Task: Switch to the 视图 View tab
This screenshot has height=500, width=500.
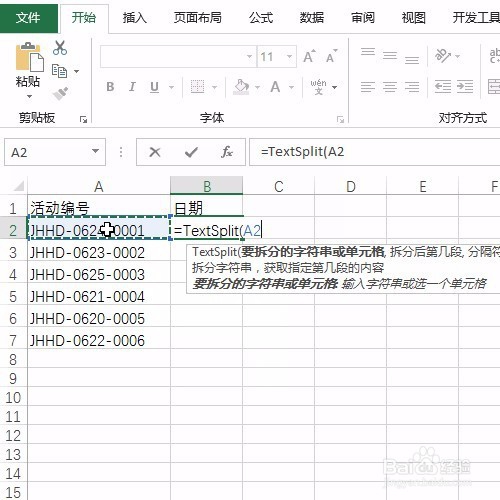Action: pos(414,18)
